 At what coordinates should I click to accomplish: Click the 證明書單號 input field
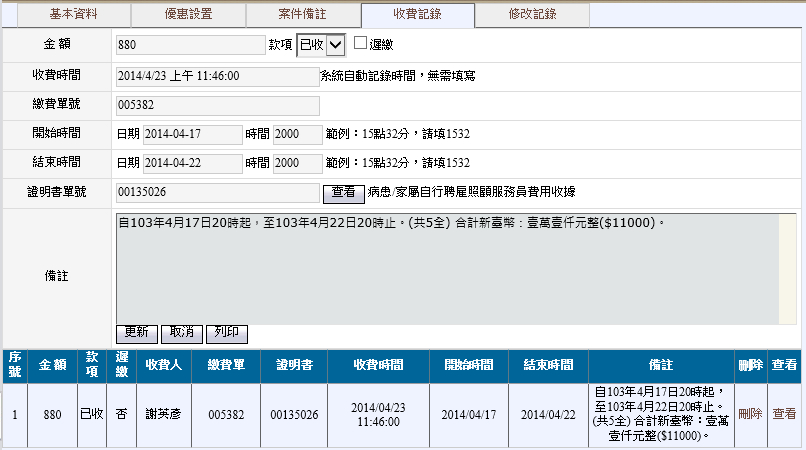217,192
